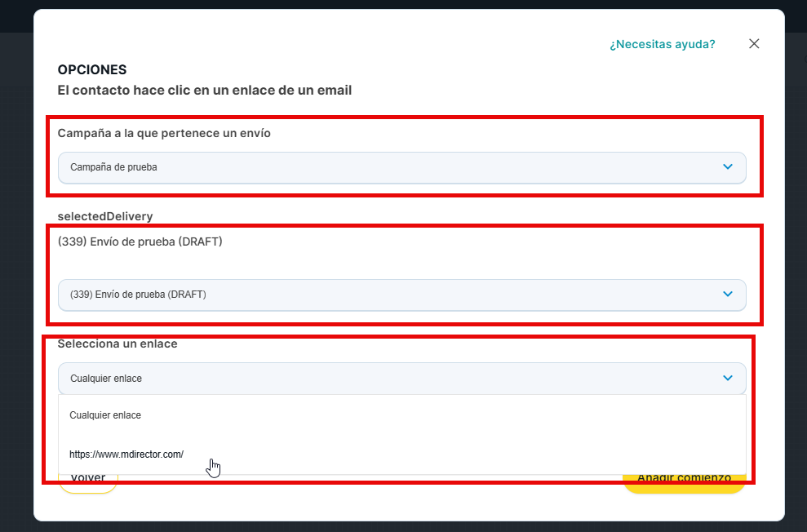
Task: Collapse the link dropdown using its chevron arrow
Action: [x=728, y=378]
